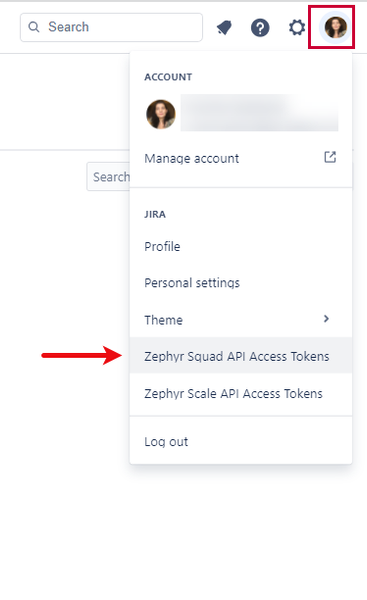Click the external link icon beside Manage account
Viewport: 367px width, 600px height.
click(x=330, y=157)
